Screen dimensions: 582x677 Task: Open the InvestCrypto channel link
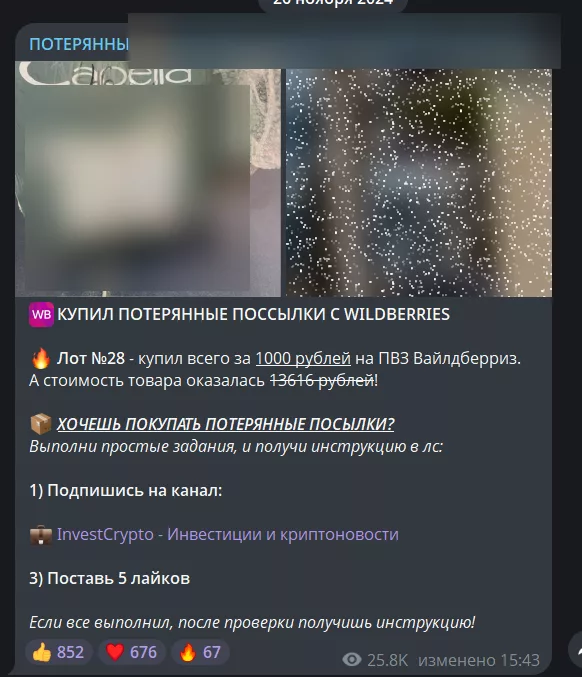point(228,535)
